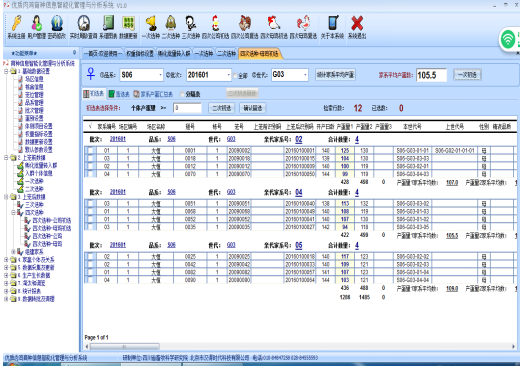Click the red X 系统退出 icon
This screenshot has height=369, width=520.
click(357, 24)
